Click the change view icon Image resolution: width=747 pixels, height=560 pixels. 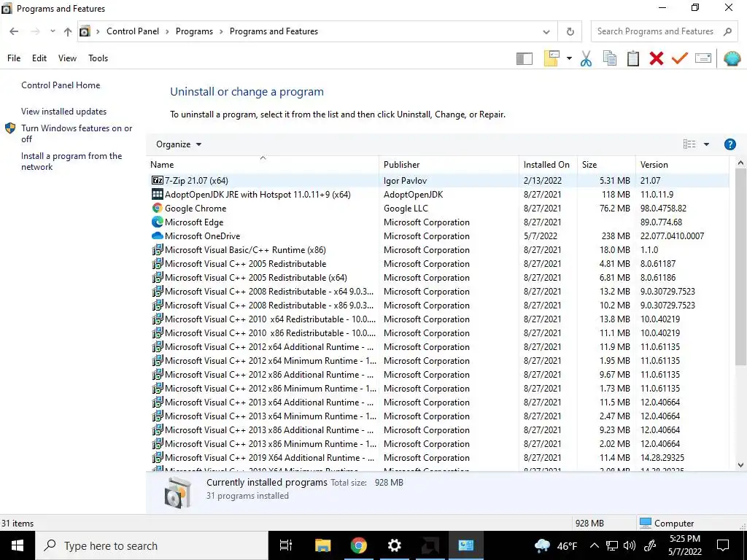click(689, 144)
